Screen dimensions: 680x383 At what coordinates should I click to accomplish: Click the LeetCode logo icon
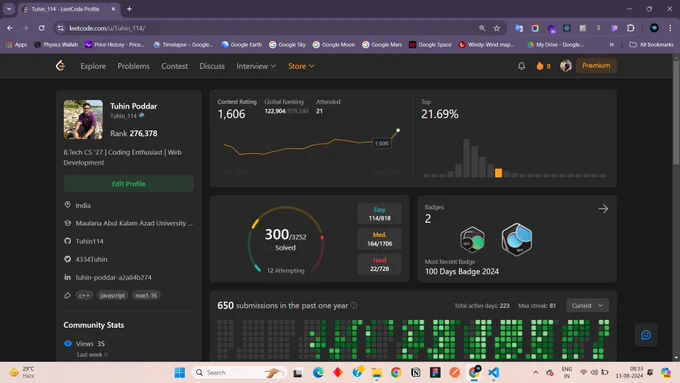(60, 65)
